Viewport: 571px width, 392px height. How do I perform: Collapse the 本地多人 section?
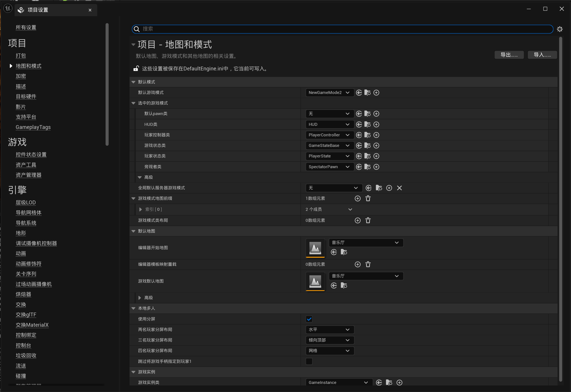[x=134, y=309]
